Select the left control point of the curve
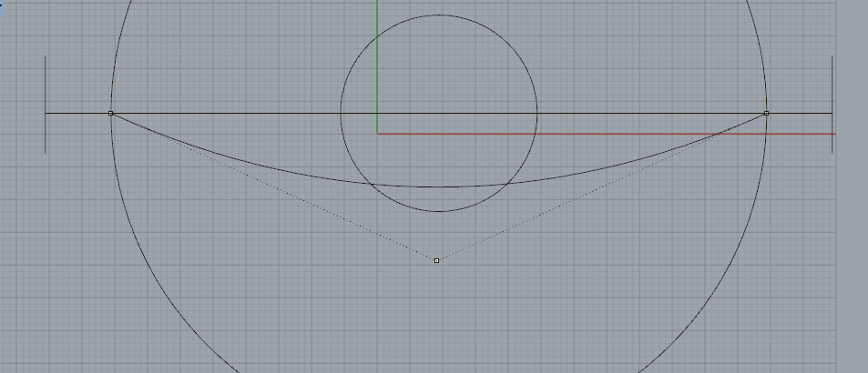The image size is (868, 373). pos(111,114)
